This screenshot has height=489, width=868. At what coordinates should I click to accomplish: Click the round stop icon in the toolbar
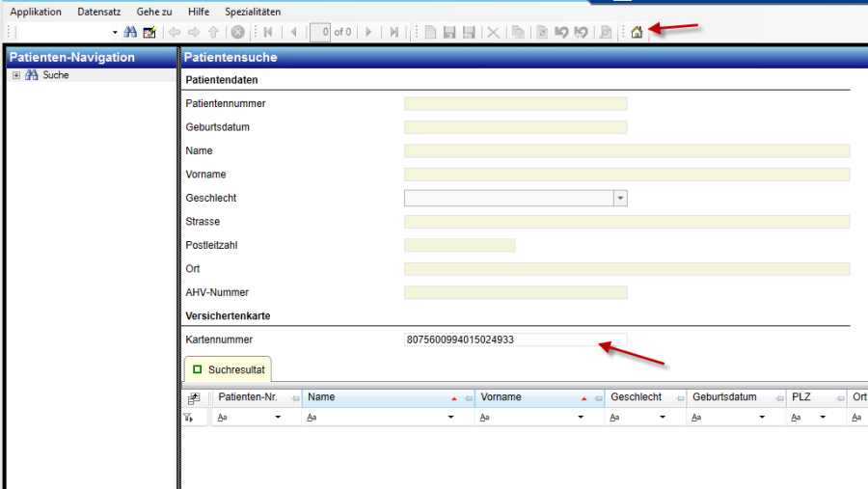[x=237, y=32]
